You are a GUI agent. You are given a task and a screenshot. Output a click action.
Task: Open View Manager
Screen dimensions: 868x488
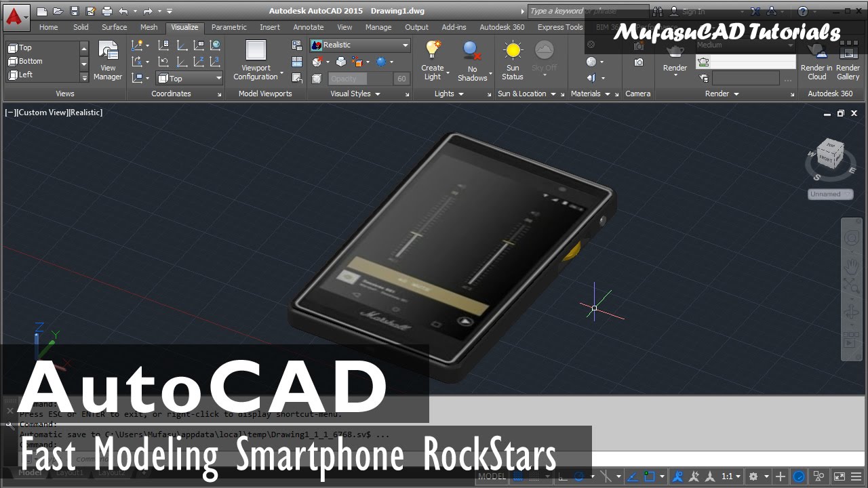tap(108, 60)
